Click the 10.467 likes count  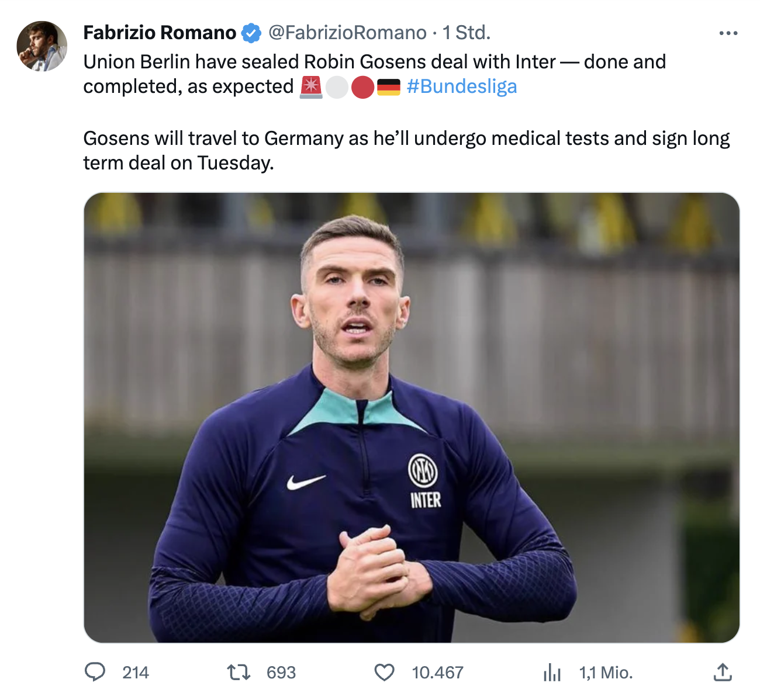tap(437, 673)
